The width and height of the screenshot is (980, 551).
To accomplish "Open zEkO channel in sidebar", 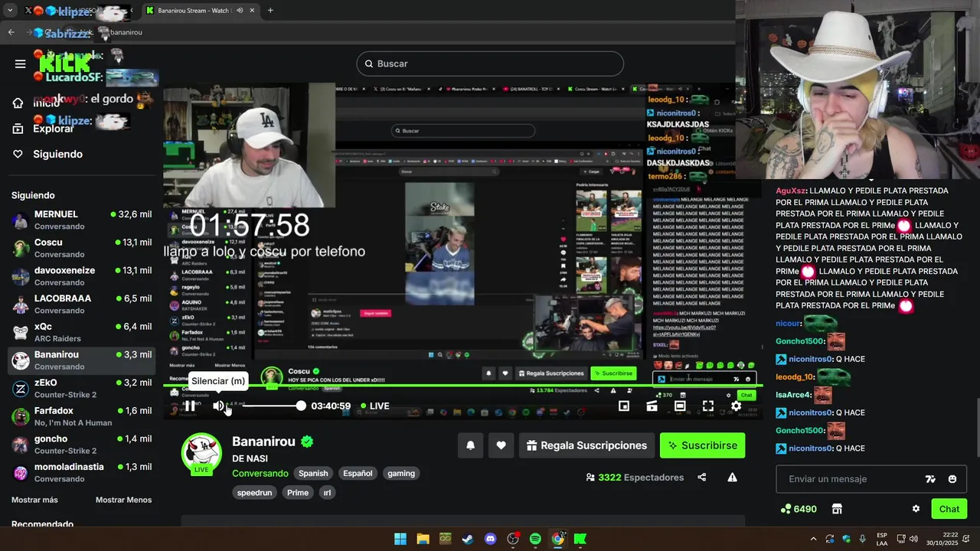I will pos(81,389).
